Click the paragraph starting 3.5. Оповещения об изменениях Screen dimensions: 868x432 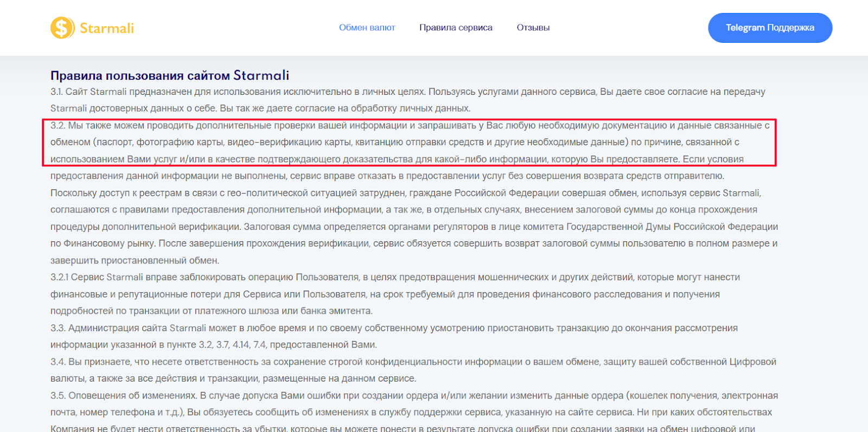point(414,412)
